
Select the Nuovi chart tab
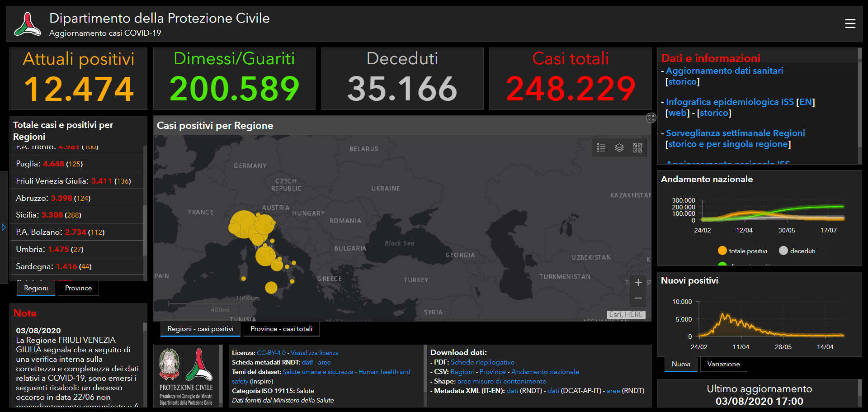[681, 364]
